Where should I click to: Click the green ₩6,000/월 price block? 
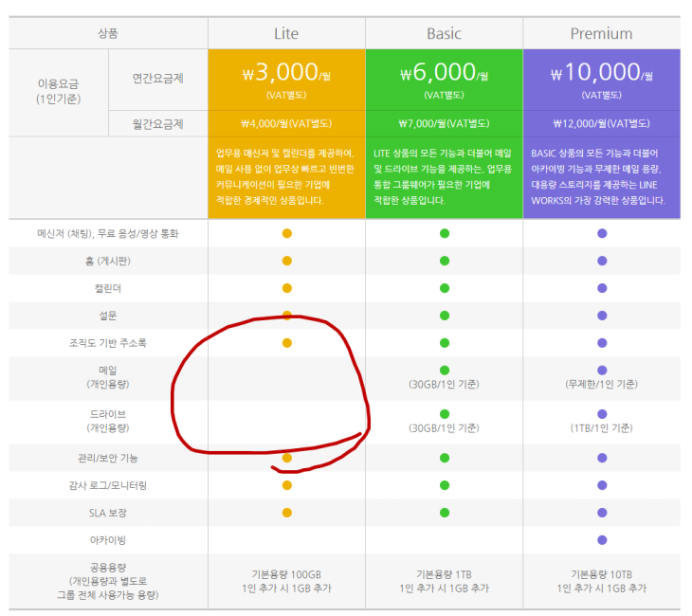pos(444,80)
